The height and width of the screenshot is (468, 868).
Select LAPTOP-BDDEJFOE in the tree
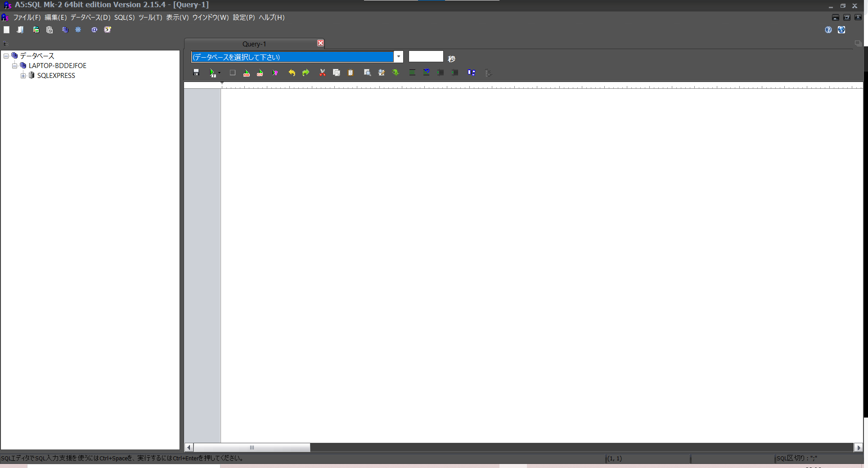click(x=58, y=66)
